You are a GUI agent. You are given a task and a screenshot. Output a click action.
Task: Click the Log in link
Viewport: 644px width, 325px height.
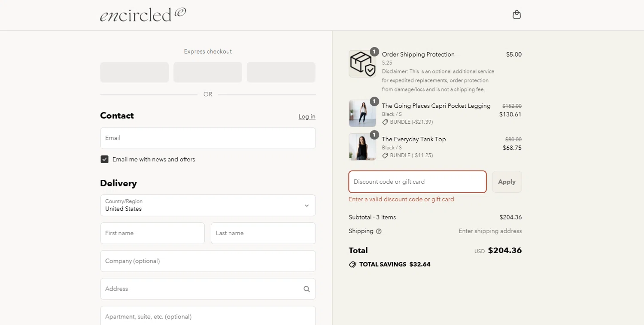pyautogui.click(x=307, y=116)
